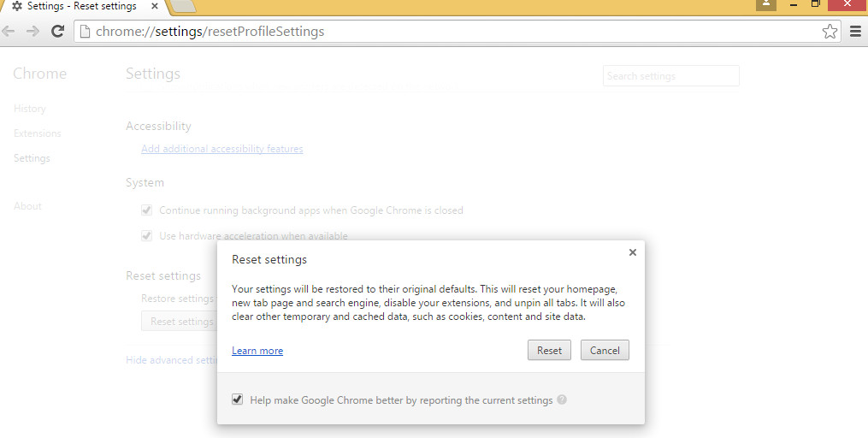Click the Search settings field
868x438 pixels.
click(x=671, y=76)
